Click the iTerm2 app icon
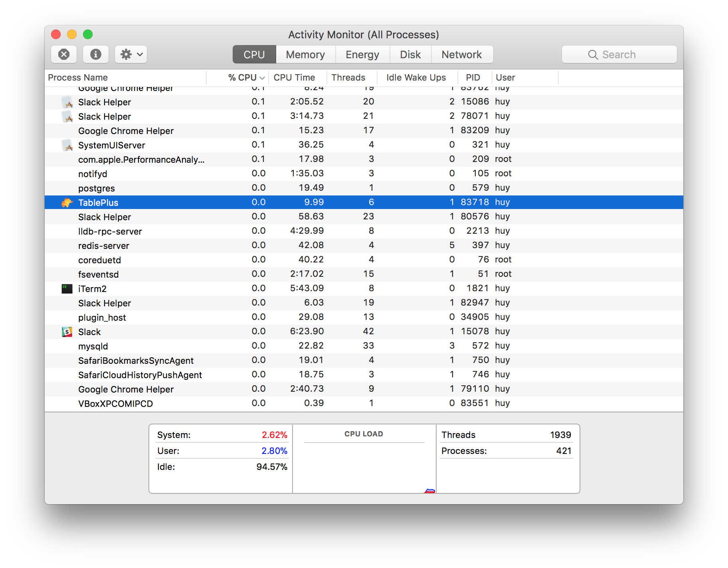This screenshot has height=568, width=728. pyautogui.click(x=67, y=288)
